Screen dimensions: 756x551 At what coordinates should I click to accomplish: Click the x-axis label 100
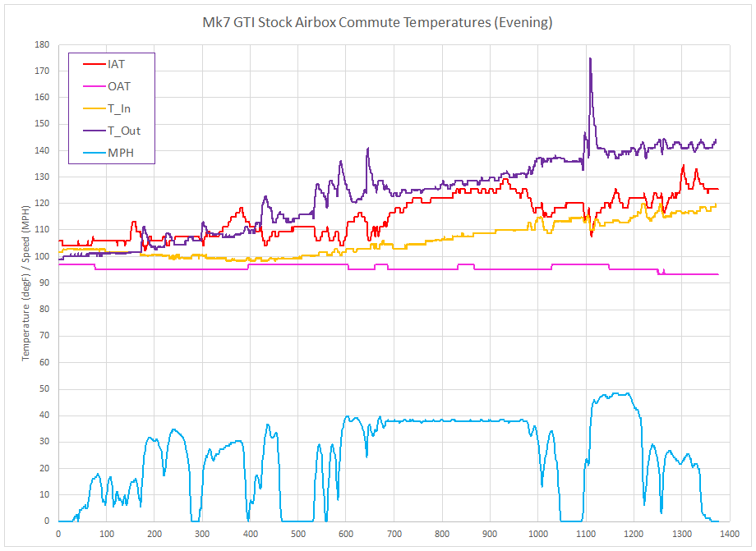click(x=107, y=534)
